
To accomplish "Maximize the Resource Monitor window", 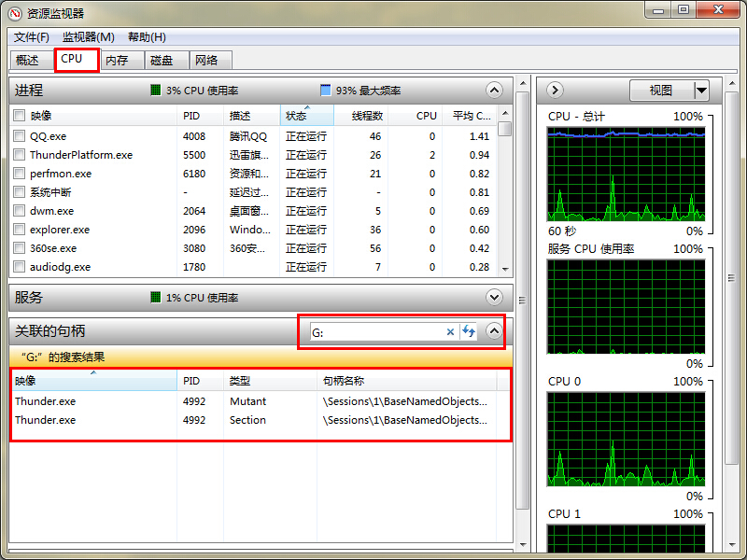I will point(684,10).
